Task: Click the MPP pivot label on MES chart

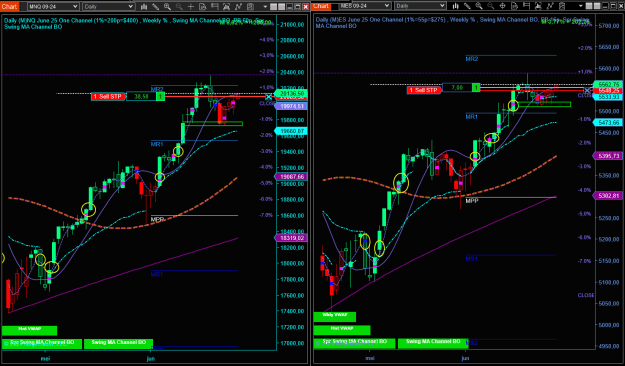Action: click(472, 201)
